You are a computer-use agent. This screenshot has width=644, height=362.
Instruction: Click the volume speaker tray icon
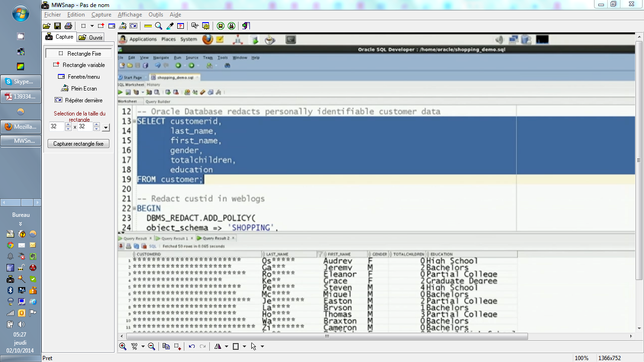[x=21, y=324]
